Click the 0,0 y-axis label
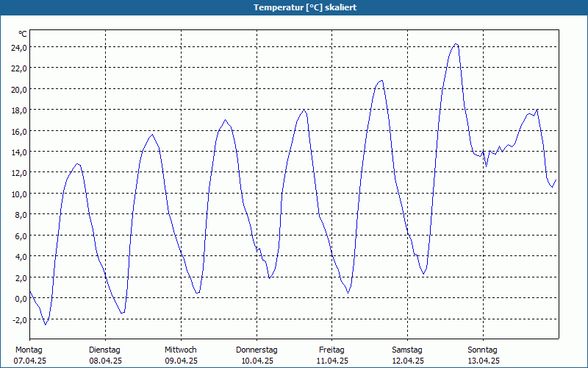Screen dimensions: 588x368 (21, 299)
